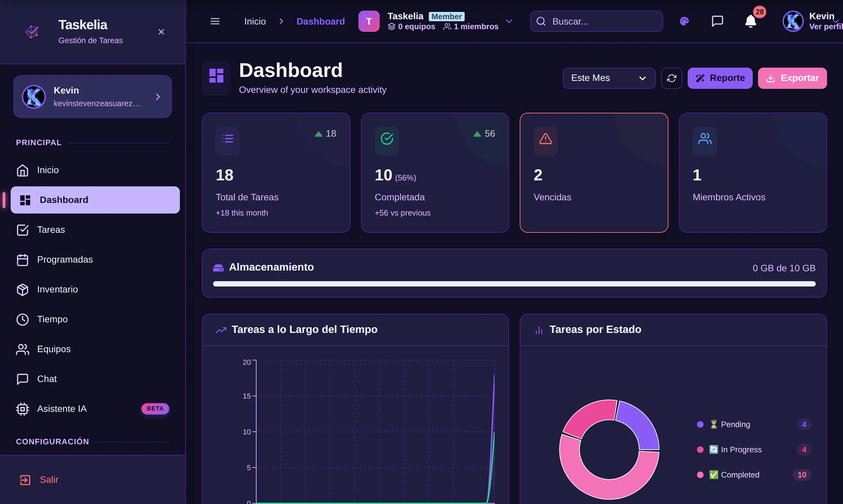
Task: Open Equipos in the sidebar
Action: pos(95,349)
